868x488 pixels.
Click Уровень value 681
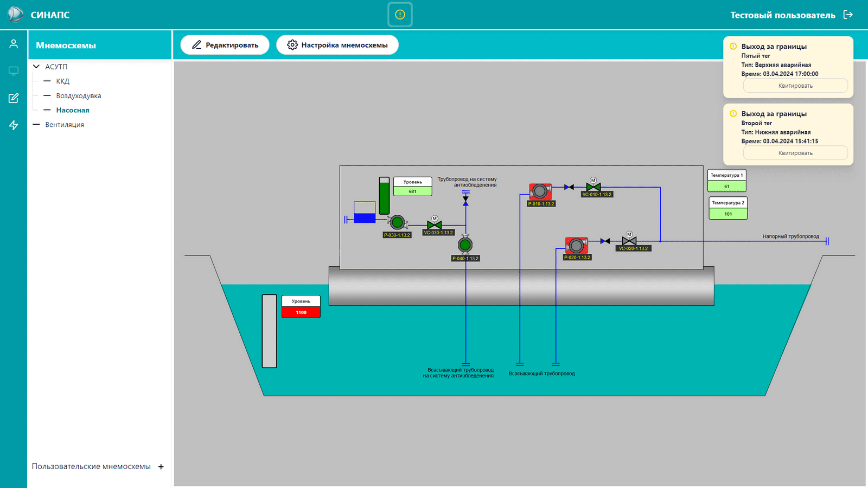pos(413,191)
